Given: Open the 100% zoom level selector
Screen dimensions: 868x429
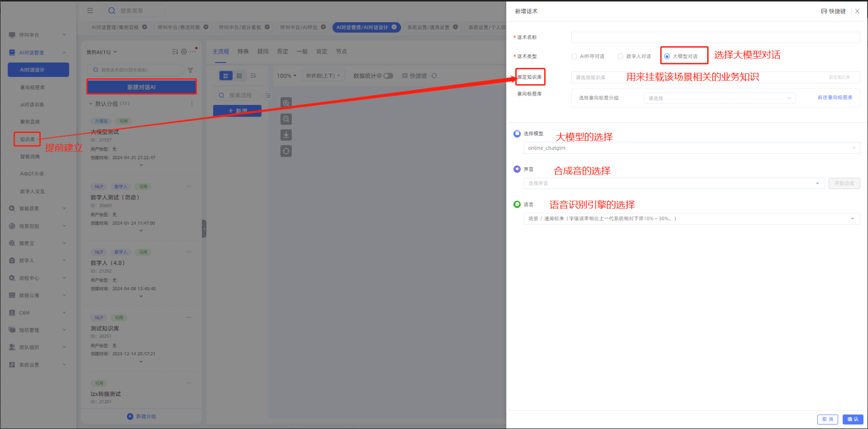Looking at the screenshot, I should tap(286, 76).
